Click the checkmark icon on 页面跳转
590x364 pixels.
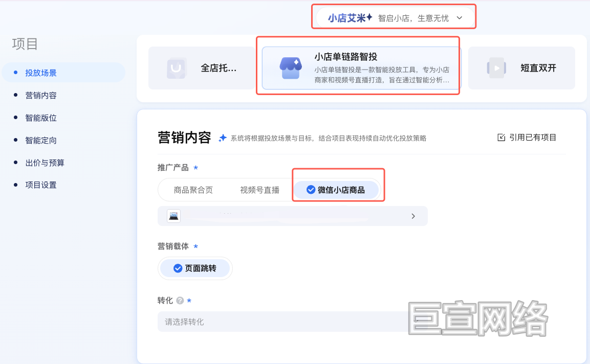coord(178,268)
